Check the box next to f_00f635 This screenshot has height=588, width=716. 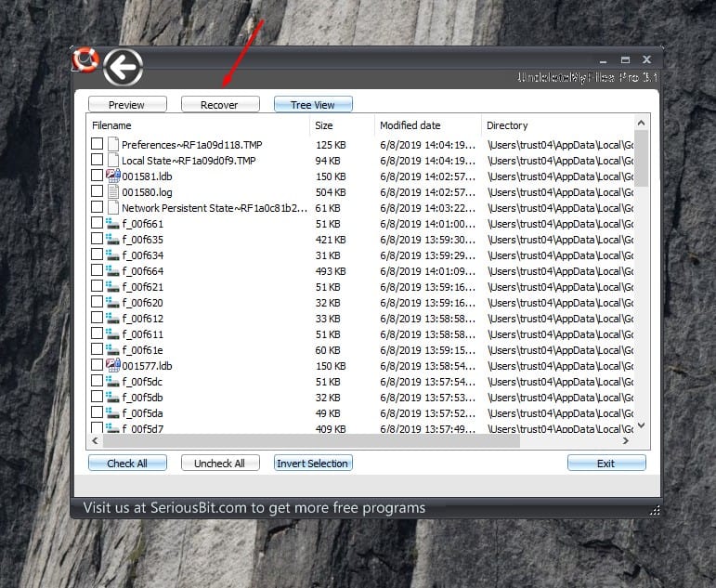[x=97, y=240]
